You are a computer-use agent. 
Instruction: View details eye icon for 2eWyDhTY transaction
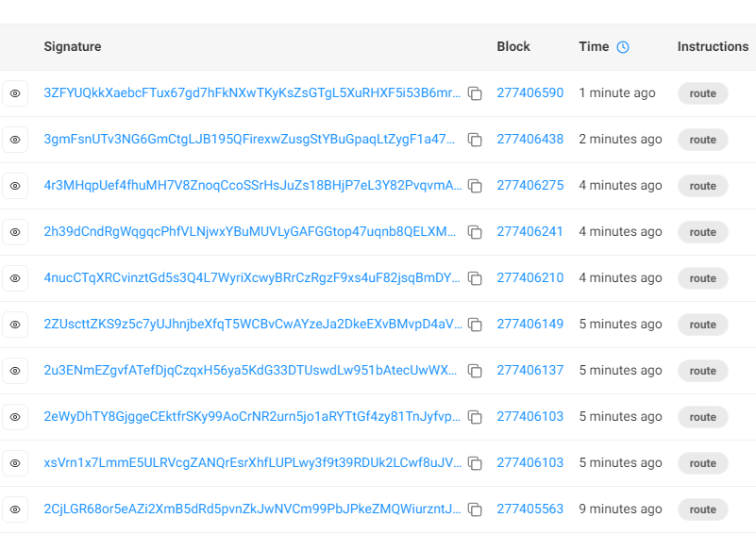[15, 417]
